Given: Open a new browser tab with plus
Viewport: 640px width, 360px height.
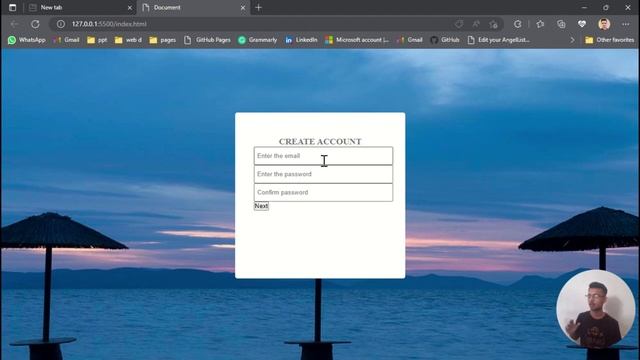Looking at the screenshot, I should click(x=258, y=7).
